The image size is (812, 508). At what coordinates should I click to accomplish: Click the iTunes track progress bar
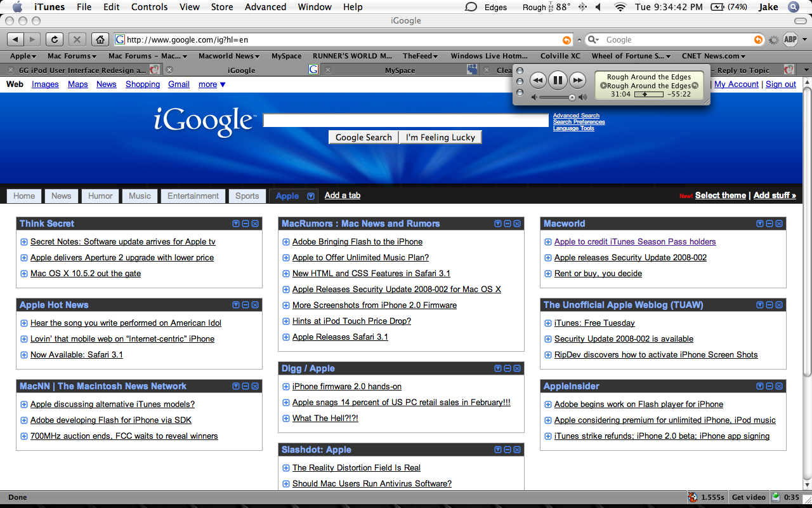[648, 94]
